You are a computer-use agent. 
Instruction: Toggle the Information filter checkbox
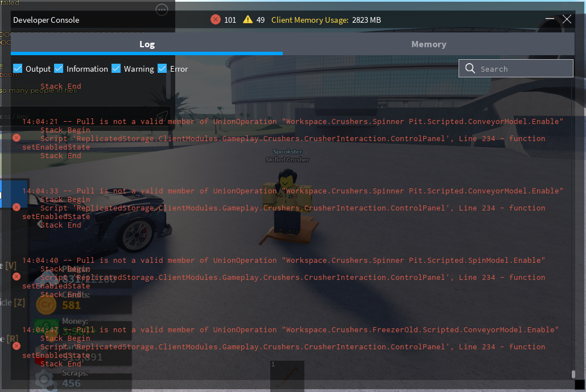coord(59,69)
